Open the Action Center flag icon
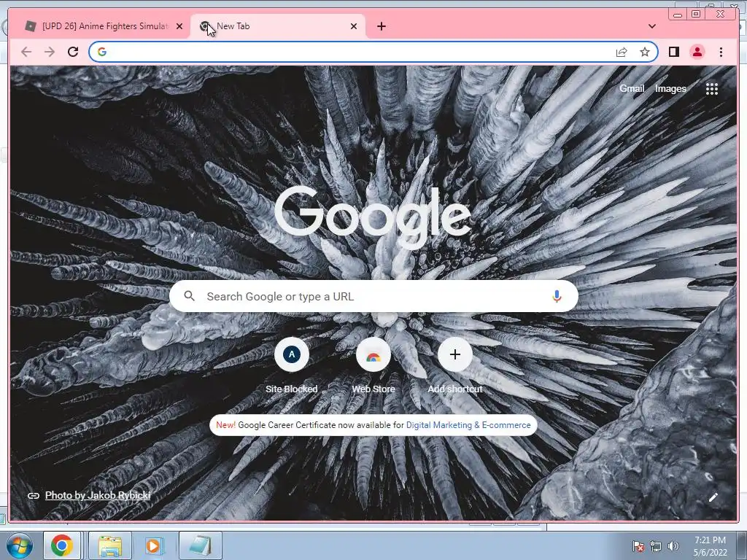This screenshot has width=747, height=560. pyautogui.click(x=638, y=547)
